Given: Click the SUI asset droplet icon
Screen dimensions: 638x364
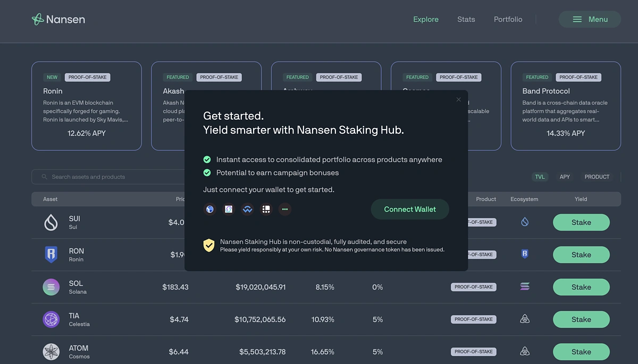Looking at the screenshot, I should (51, 222).
